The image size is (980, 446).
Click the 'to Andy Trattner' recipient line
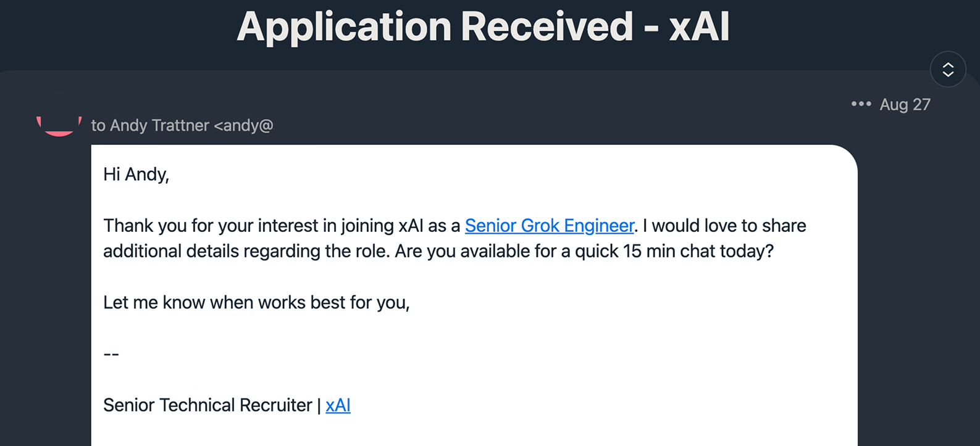point(150,125)
